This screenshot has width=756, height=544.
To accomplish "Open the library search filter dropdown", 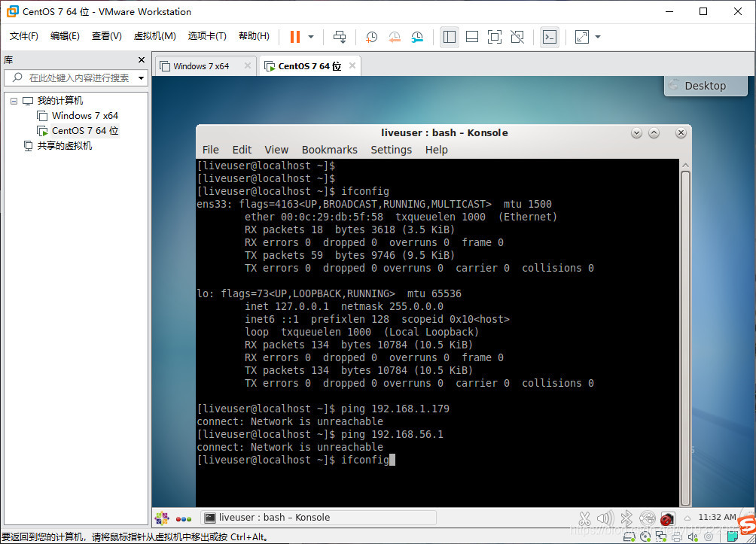I will [x=142, y=77].
